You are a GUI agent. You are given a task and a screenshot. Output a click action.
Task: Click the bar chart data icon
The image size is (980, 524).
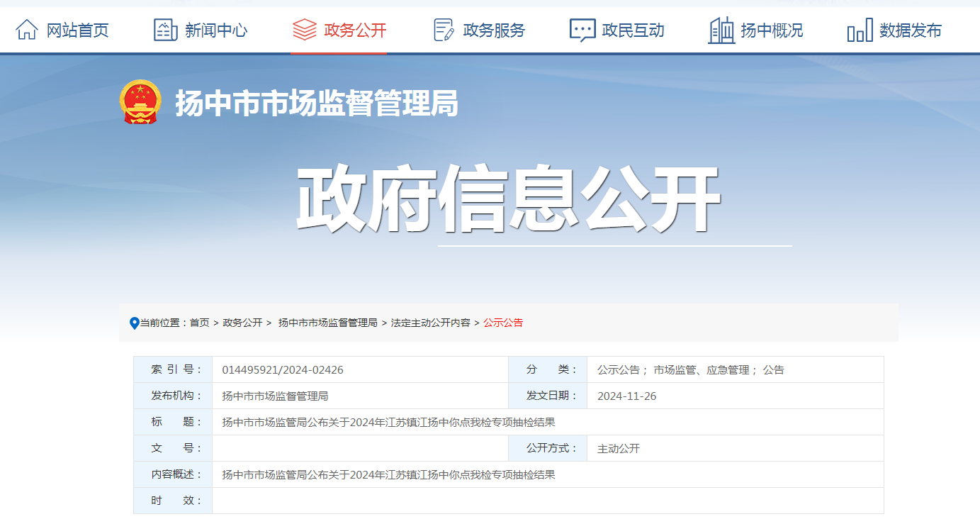(860, 30)
